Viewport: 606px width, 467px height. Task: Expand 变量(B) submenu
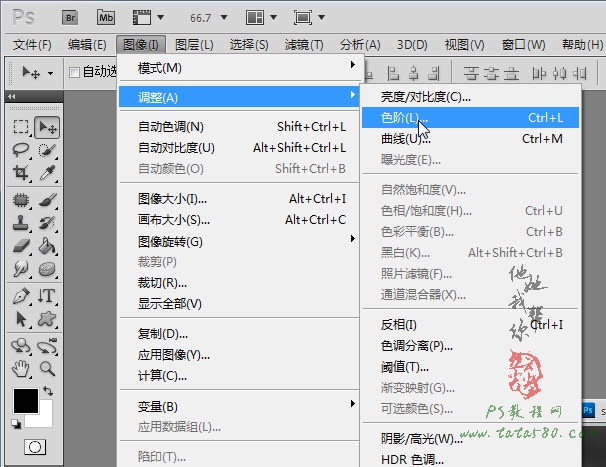[239, 406]
